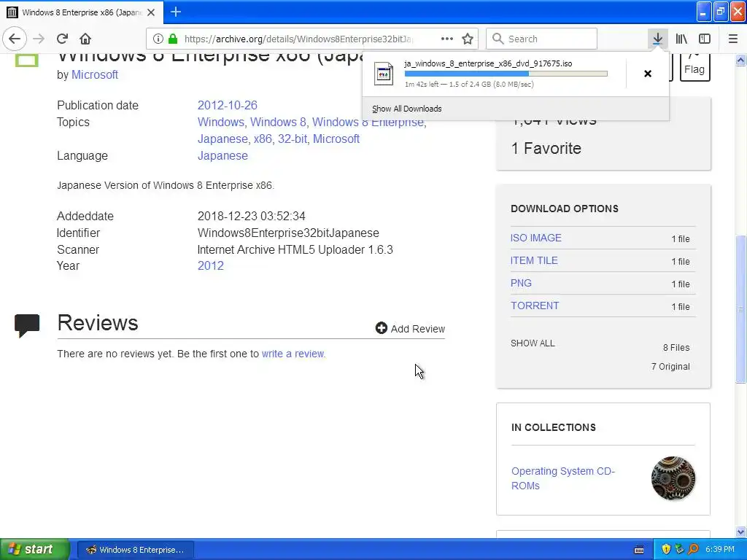The height and width of the screenshot is (560, 747).
Task: Show site information icon in address bar
Action: point(158,39)
